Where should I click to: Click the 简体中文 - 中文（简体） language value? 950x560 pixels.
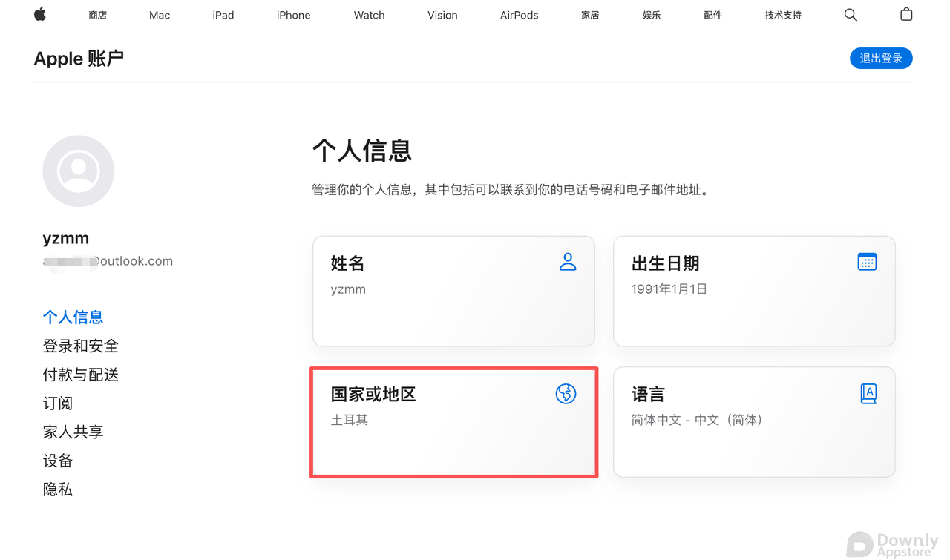pyautogui.click(x=697, y=420)
